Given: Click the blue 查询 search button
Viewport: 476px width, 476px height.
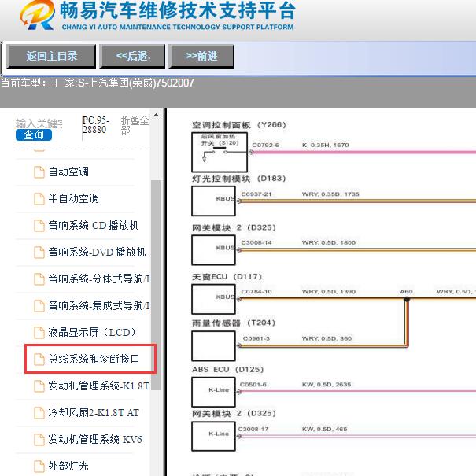Looking at the screenshot, I should 34,135.
